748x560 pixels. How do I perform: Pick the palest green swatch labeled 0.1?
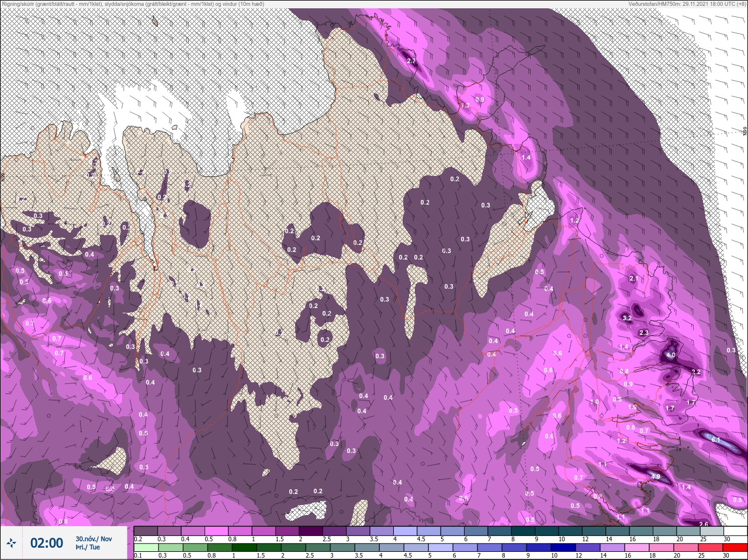[x=146, y=547]
